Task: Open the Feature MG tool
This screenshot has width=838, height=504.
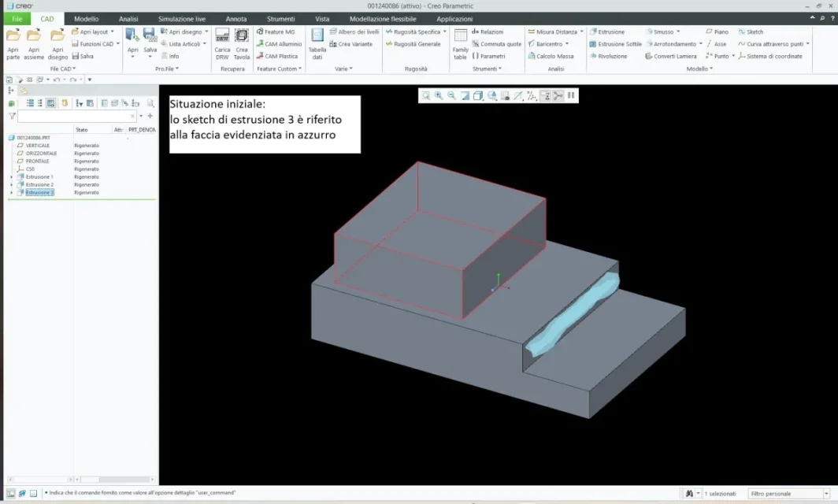Action: (276, 32)
